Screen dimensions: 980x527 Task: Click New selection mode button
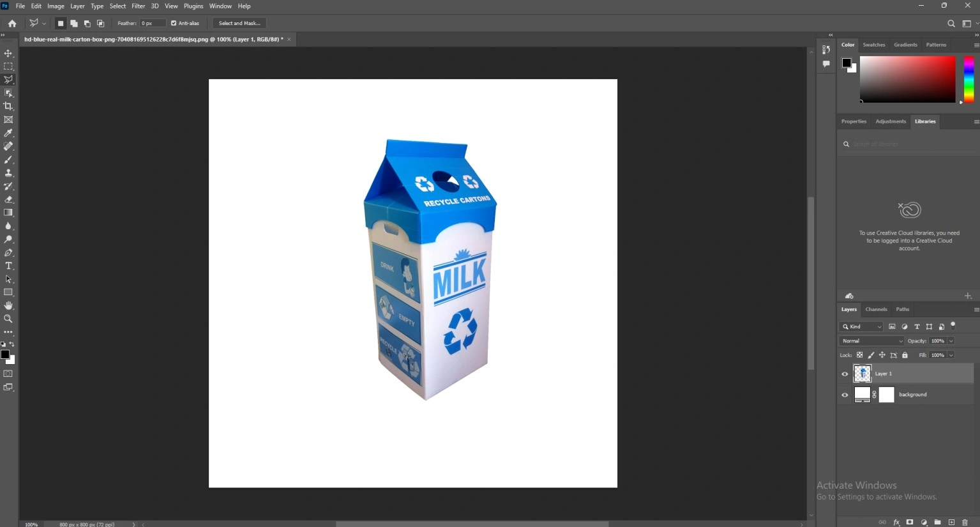click(x=61, y=23)
